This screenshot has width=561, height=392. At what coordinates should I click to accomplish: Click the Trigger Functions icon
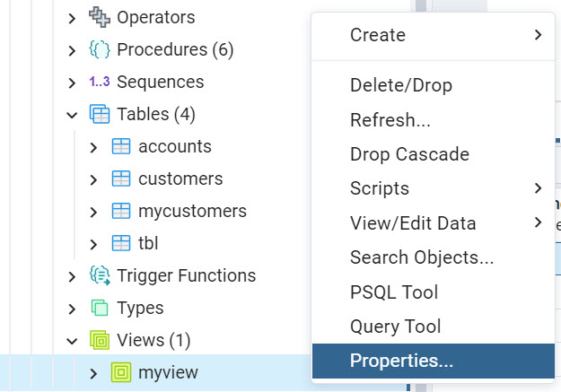pyautogui.click(x=100, y=275)
